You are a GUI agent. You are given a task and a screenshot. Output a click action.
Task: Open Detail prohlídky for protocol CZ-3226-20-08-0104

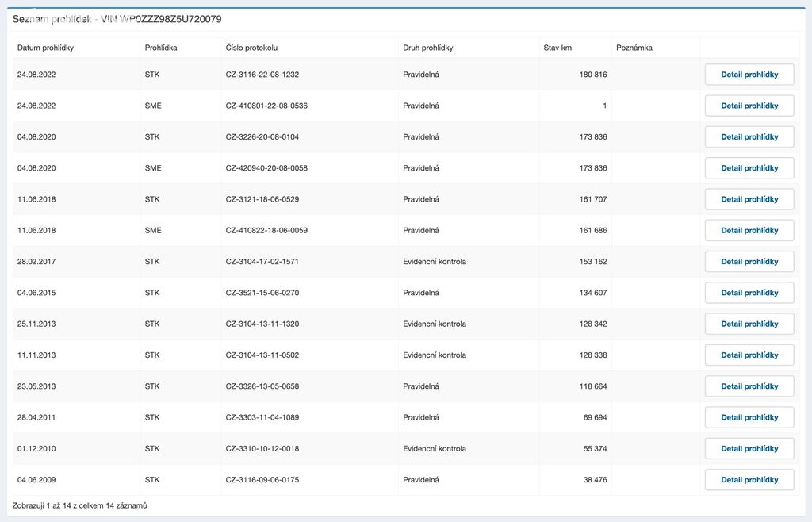pyautogui.click(x=749, y=136)
